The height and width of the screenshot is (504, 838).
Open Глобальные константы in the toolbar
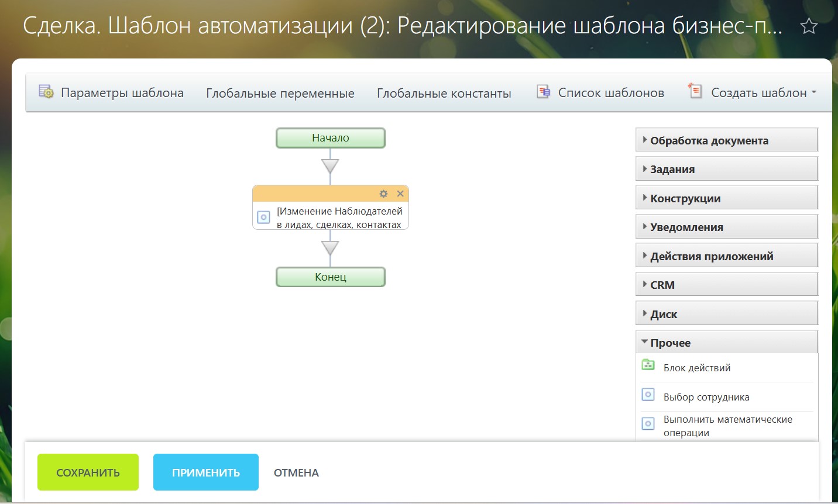[444, 93]
